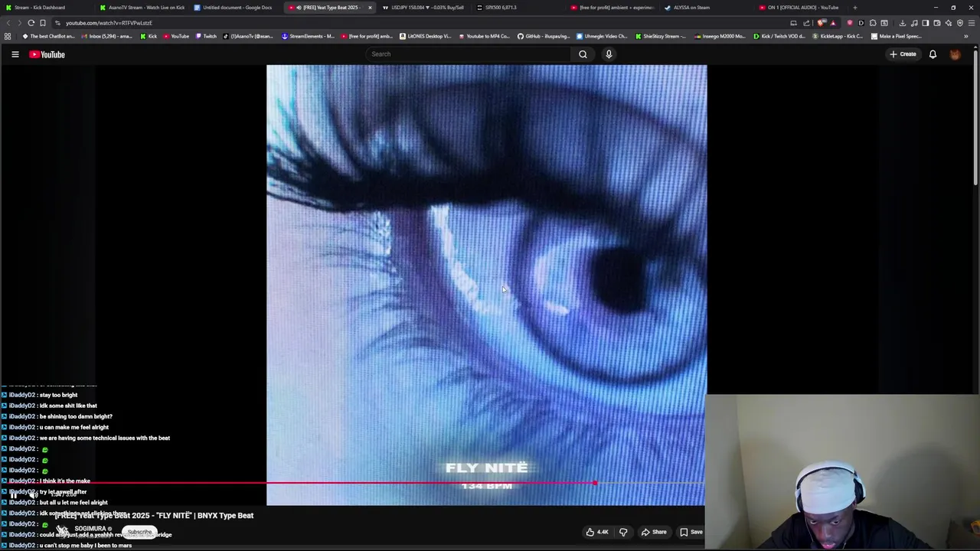Open the Twitch bookmark
This screenshot has height=551, width=980.
pyautogui.click(x=206, y=36)
